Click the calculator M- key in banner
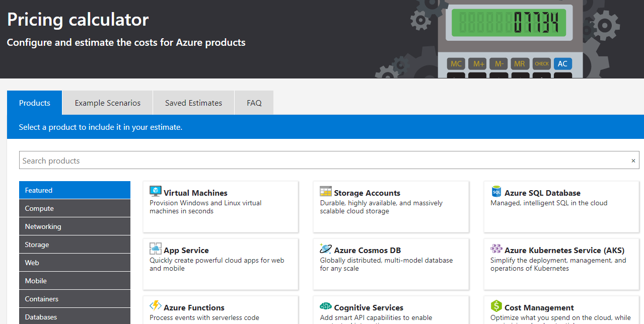This screenshot has height=324, width=644. coord(499,64)
